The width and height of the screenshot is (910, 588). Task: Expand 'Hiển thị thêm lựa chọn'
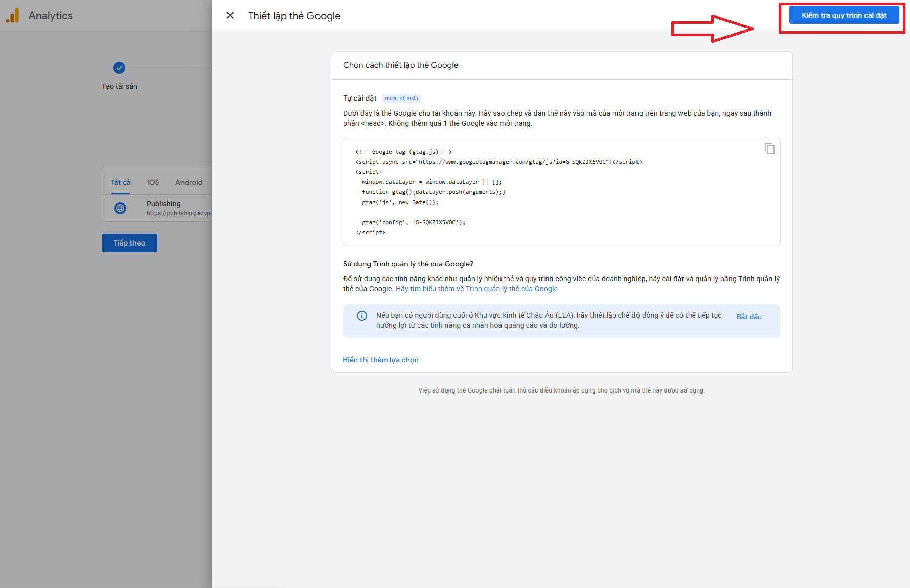(381, 360)
